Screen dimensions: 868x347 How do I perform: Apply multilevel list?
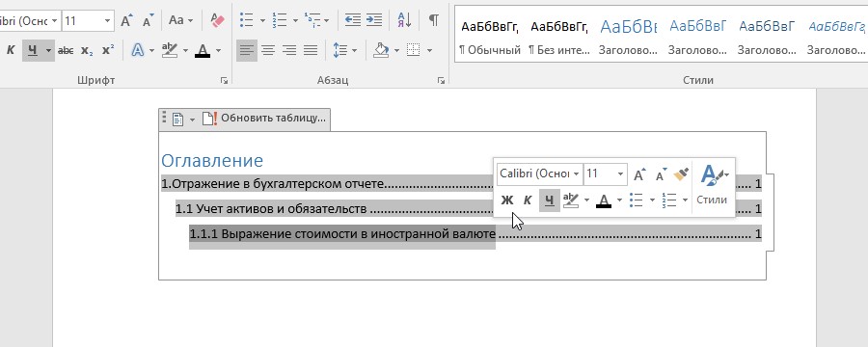point(312,21)
